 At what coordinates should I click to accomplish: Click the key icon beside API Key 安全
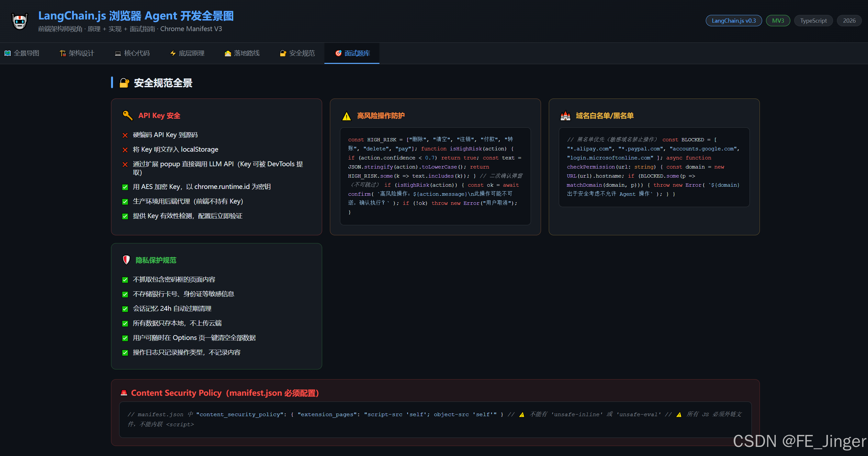[127, 115]
